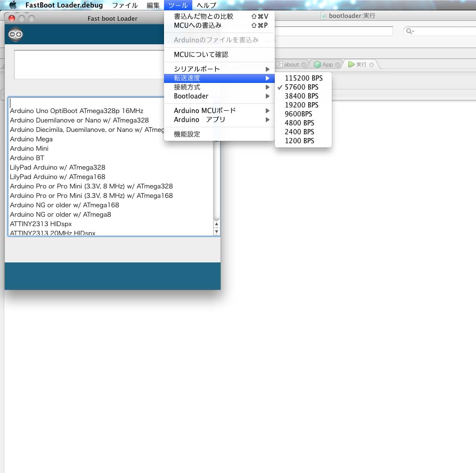Screen dimensions: 476x473
Task: Open the ツール menu
Action: pyautogui.click(x=178, y=5)
